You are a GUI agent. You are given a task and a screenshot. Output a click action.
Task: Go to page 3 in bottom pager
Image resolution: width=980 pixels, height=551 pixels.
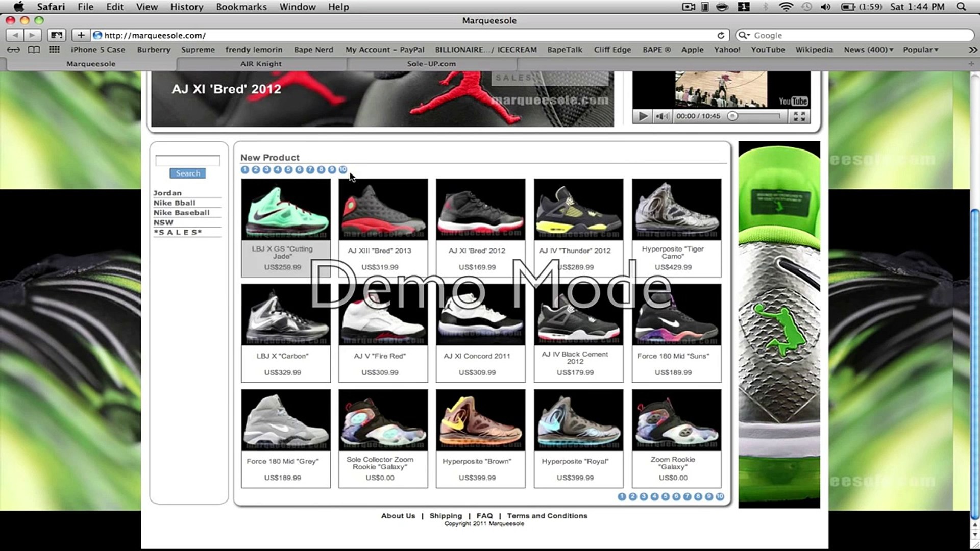tap(644, 496)
